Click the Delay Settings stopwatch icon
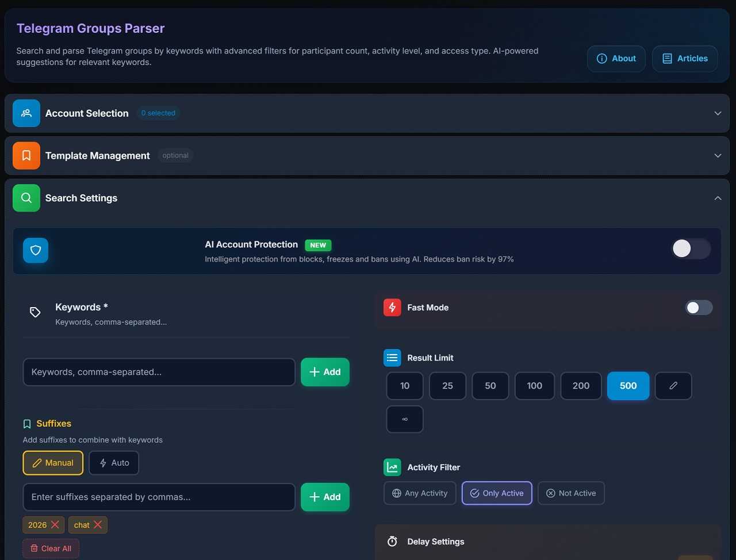Viewport: 736px width, 560px height. [x=392, y=542]
